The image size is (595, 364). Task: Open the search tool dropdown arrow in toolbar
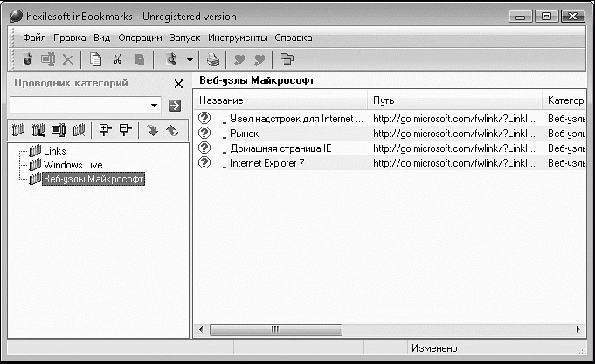[x=190, y=59]
